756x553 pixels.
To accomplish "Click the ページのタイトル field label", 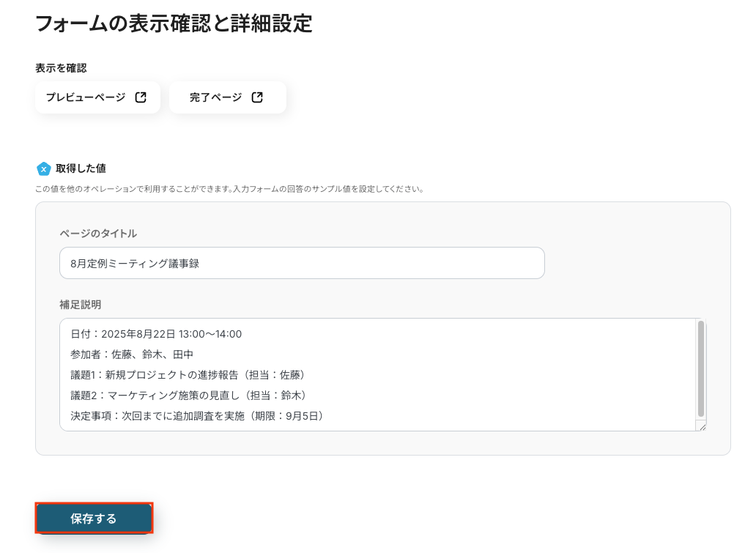I will tap(98, 234).
